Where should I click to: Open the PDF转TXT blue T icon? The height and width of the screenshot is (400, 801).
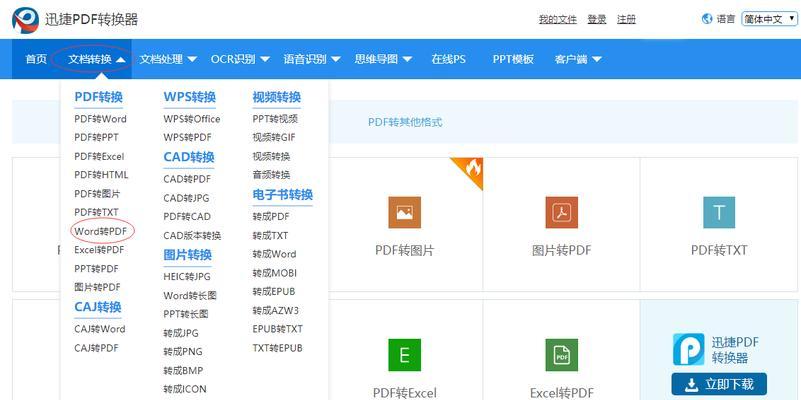(719, 213)
